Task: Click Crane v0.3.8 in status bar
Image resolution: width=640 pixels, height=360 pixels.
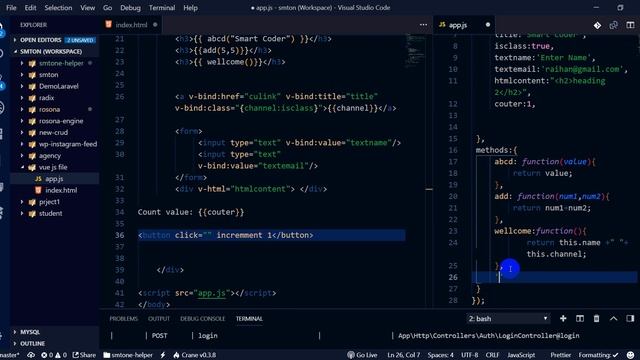Action: tap(195, 355)
